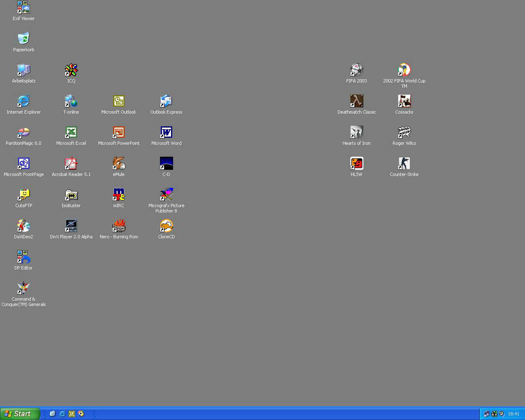
Task: Click the ICQ desktop shortcut
Action: [x=71, y=70]
